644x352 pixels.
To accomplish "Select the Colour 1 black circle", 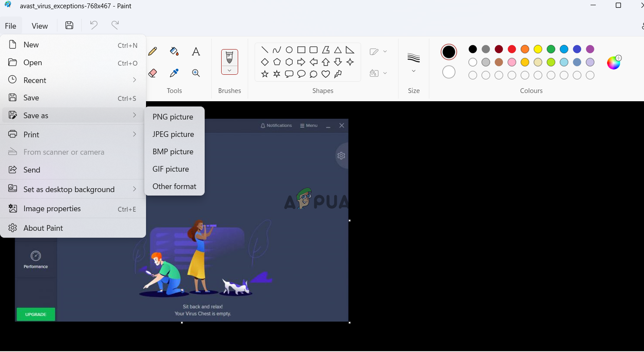I will pos(449,52).
